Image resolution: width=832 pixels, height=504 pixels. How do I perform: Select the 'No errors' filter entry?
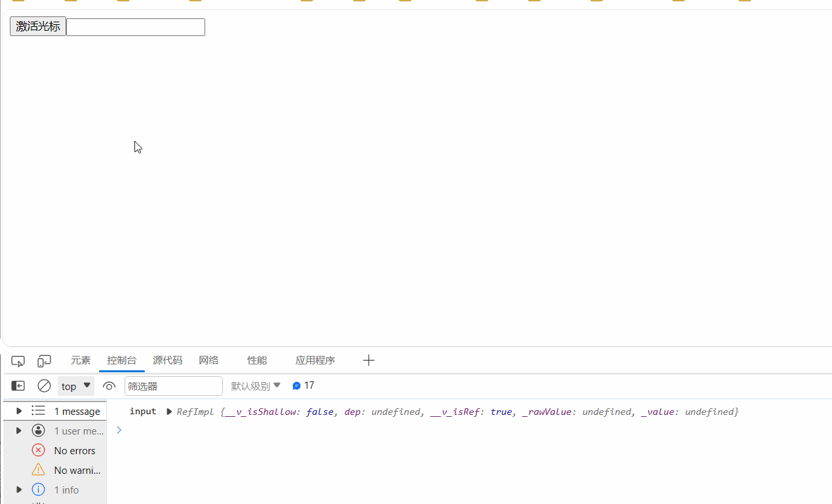coord(73,450)
